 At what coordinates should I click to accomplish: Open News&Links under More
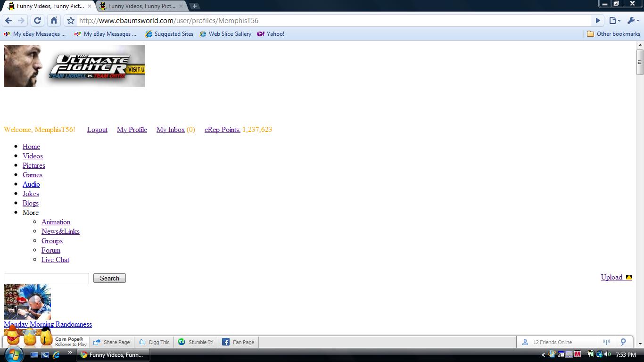(60, 231)
